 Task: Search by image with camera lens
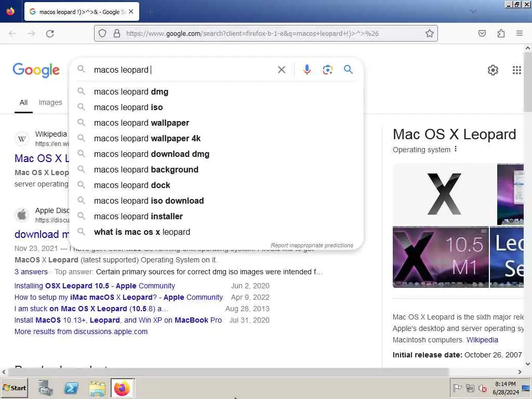click(x=327, y=70)
